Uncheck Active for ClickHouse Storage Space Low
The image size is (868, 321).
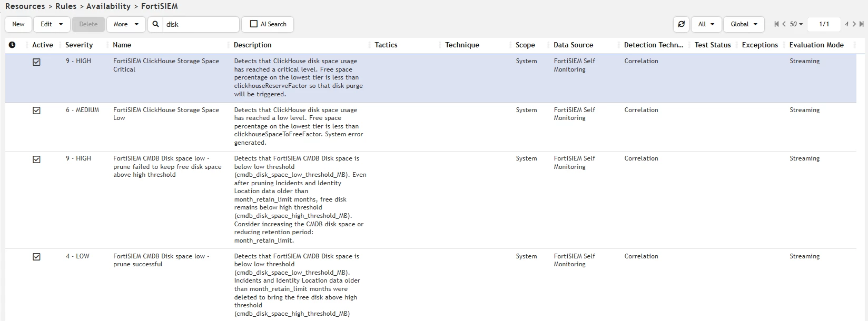point(36,111)
